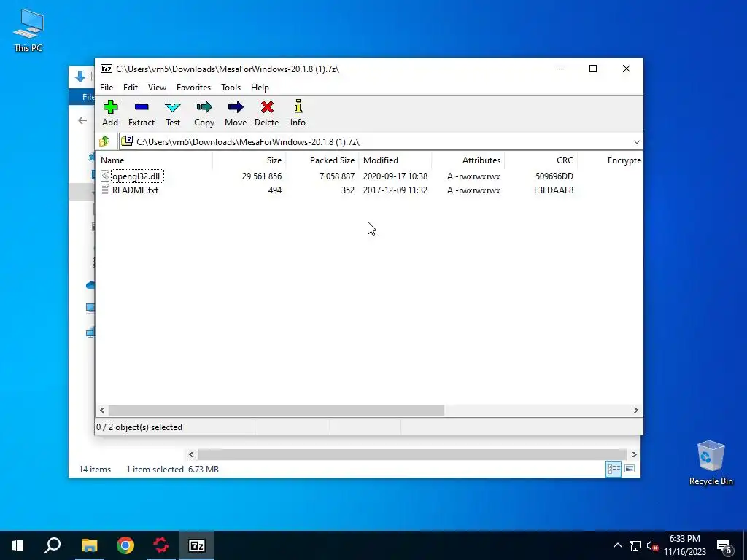Open the Favorites menu
The image size is (747, 560).
pos(193,87)
